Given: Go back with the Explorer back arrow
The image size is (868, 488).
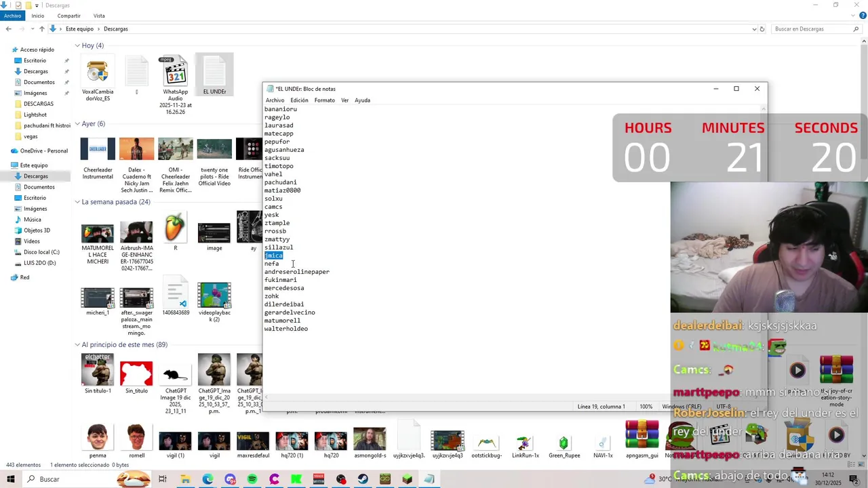Looking at the screenshot, I should [x=8, y=29].
